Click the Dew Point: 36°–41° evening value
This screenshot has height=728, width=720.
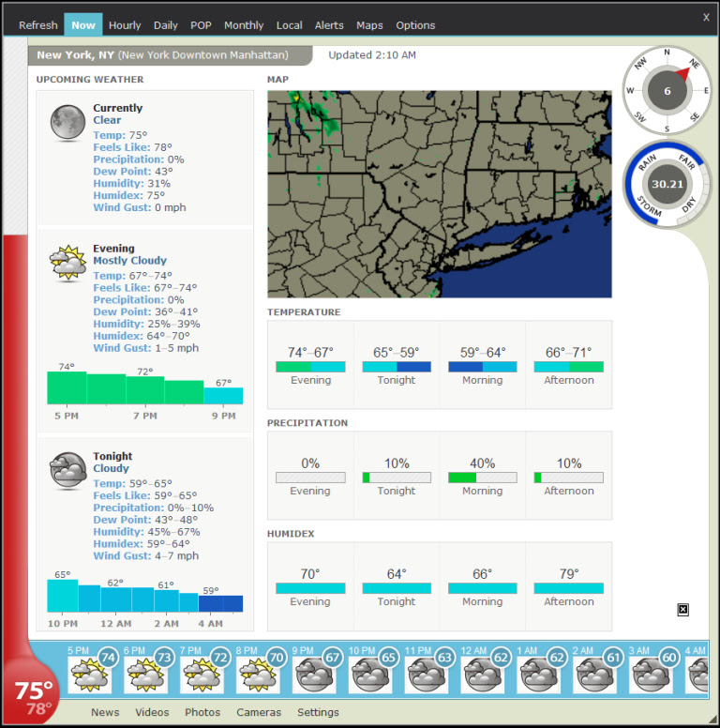(x=145, y=311)
